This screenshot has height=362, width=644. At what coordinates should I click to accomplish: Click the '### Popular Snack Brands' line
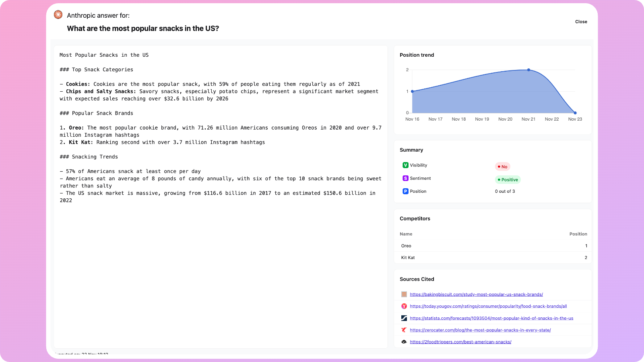(x=96, y=113)
